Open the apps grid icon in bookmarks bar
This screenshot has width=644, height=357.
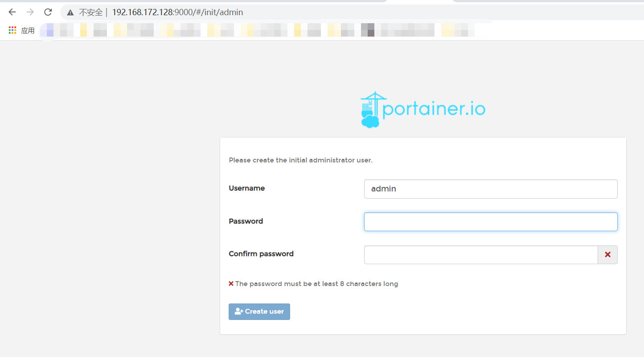point(12,30)
